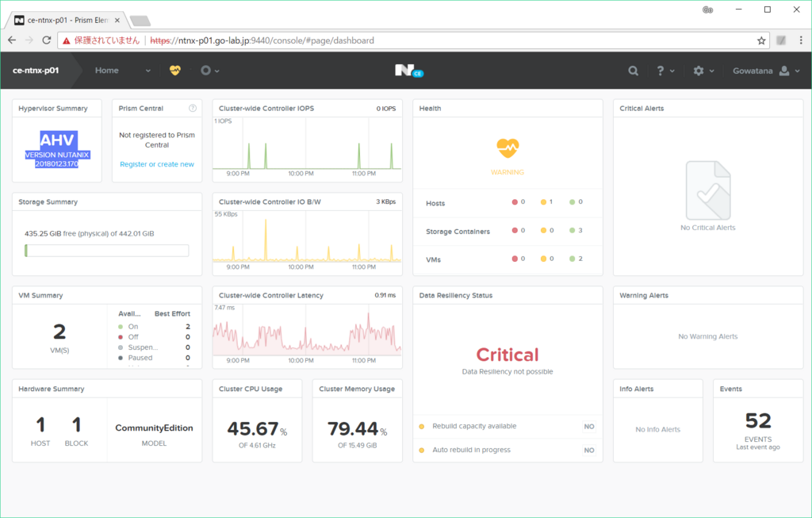Click Storage Containers green status dot
The width and height of the screenshot is (812, 518).
click(573, 231)
